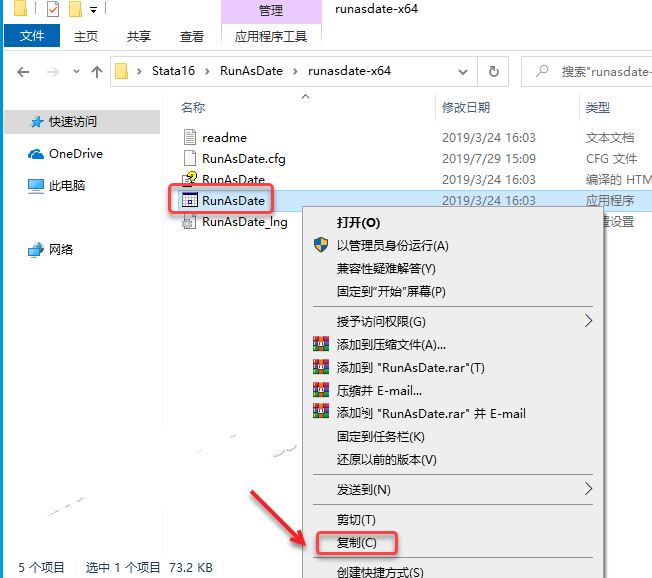This screenshot has width=652, height=578.
Task: Click the 网络 network icon
Action: coord(36,250)
